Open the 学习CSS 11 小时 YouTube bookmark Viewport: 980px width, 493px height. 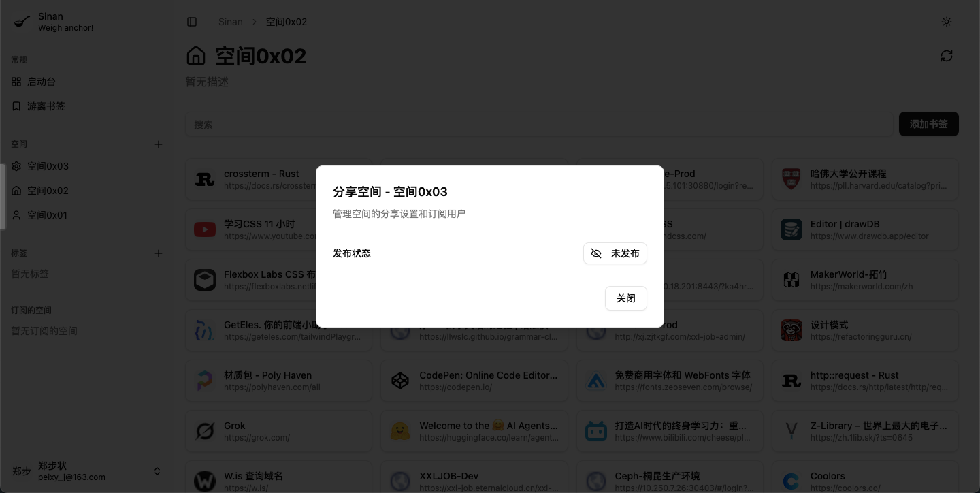[279, 229]
